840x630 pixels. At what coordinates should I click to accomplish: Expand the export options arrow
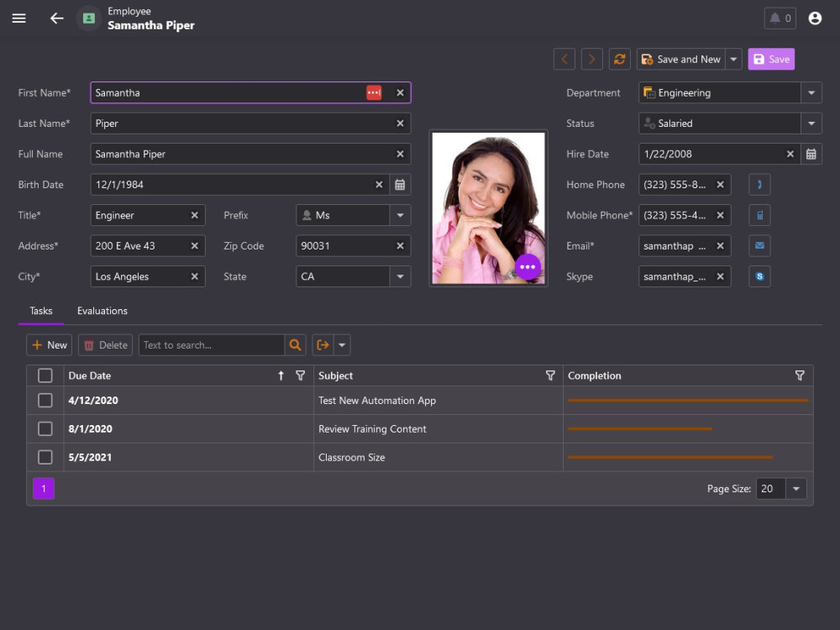(x=342, y=345)
